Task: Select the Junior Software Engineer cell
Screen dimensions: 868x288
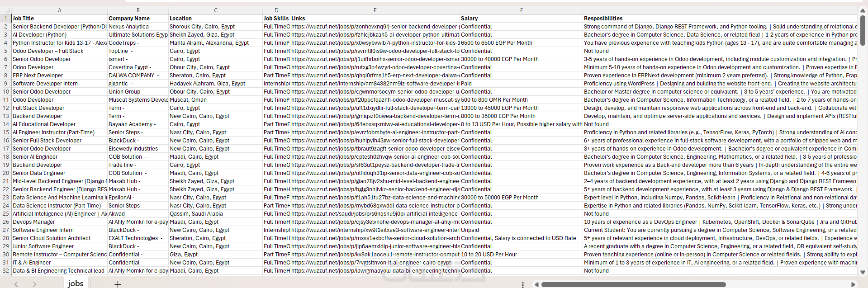Action: coord(59,246)
